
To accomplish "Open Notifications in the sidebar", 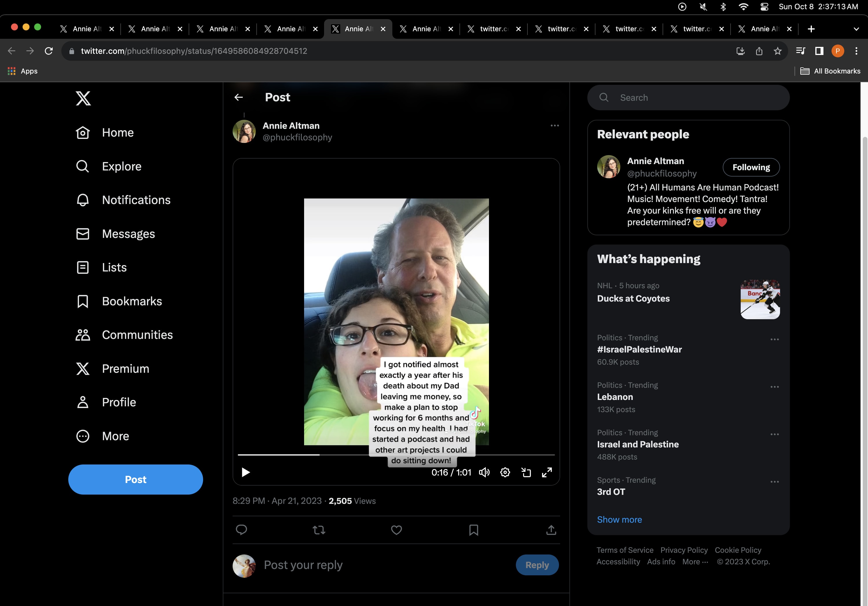I will [x=136, y=200].
